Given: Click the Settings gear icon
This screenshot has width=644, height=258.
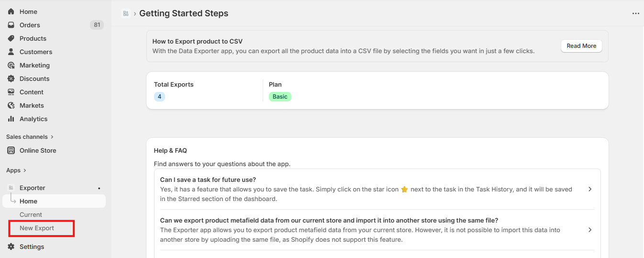Looking at the screenshot, I should (x=11, y=247).
